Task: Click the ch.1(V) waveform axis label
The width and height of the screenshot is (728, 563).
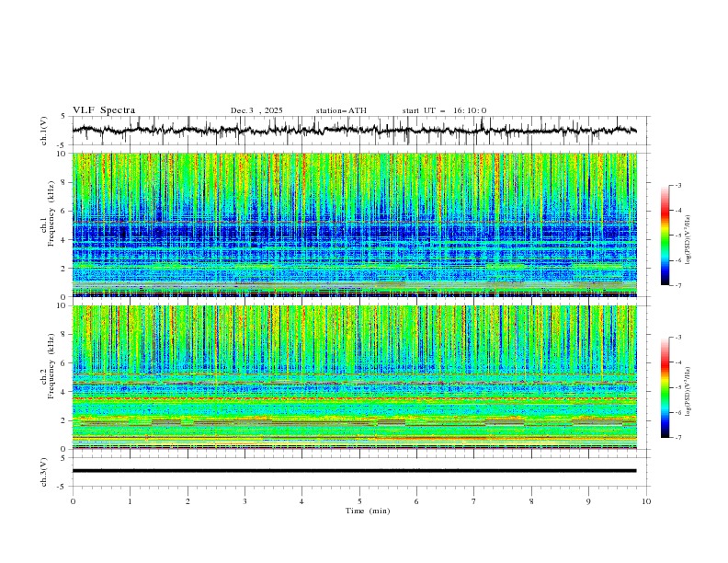Action: tap(44, 131)
